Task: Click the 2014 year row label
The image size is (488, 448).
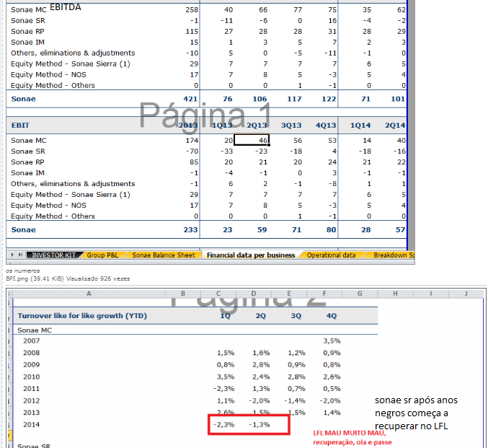Action: pos(32,425)
